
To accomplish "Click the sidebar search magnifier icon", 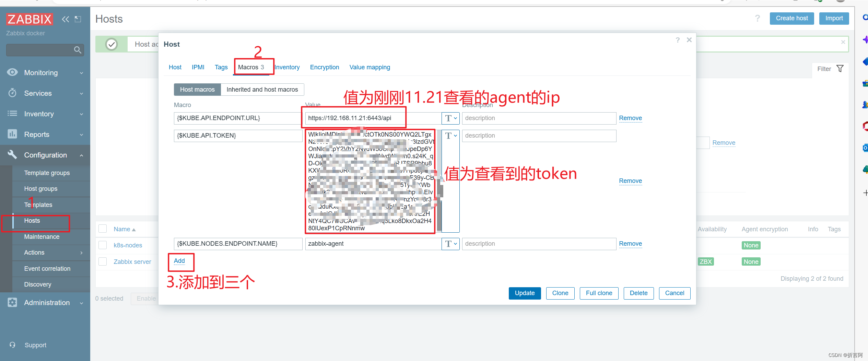I will pyautogui.click(x=78, y=50).
